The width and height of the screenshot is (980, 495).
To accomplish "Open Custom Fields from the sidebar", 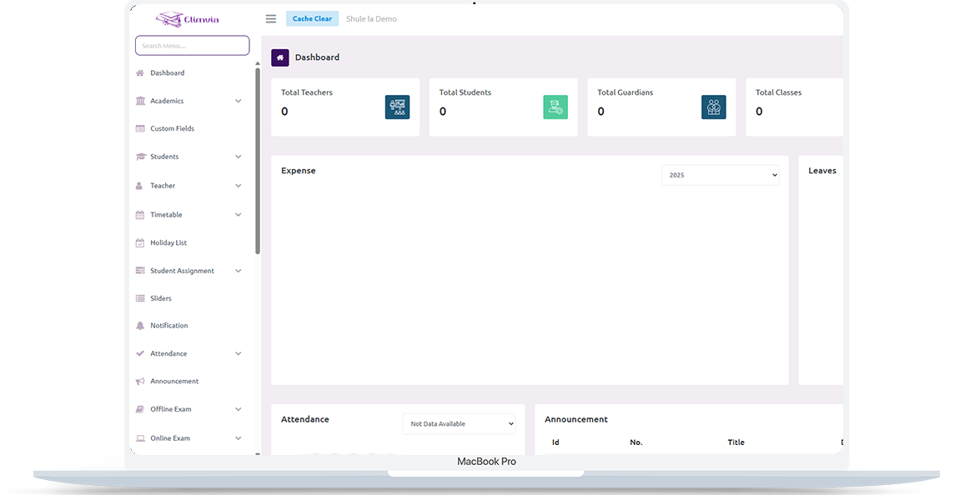I will coord(172,129).
